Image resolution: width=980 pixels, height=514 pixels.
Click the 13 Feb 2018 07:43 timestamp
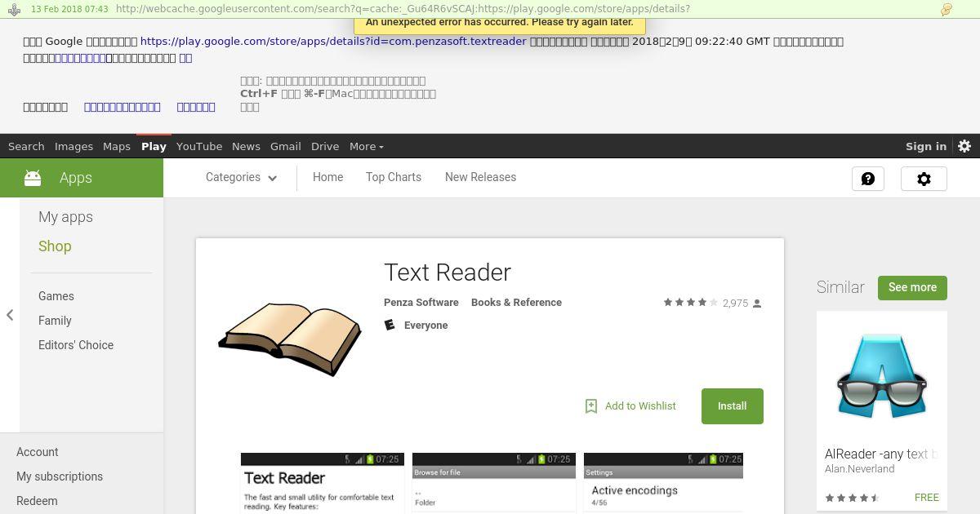coord(69,9)
